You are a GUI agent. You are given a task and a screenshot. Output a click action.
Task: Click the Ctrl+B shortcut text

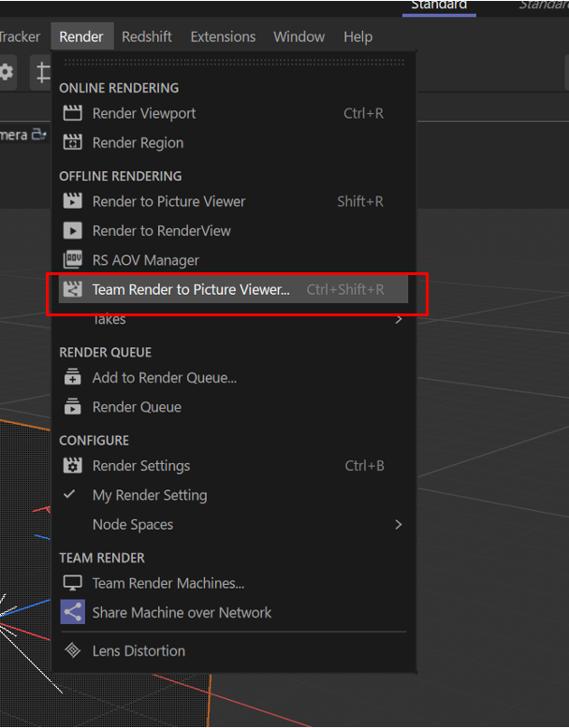[x=364, y=465]
